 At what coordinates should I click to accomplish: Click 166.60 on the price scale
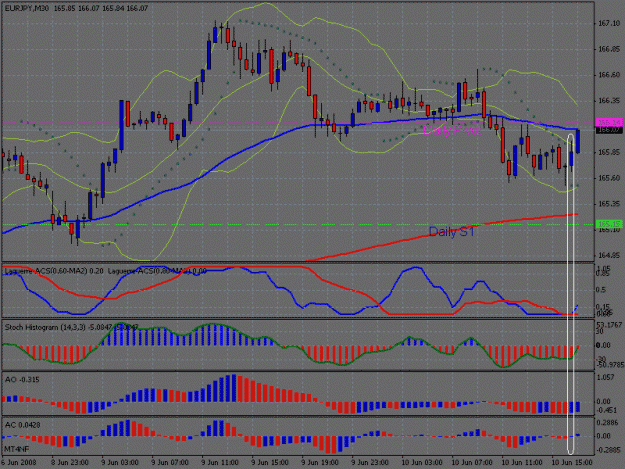click(x=609, y=75)
